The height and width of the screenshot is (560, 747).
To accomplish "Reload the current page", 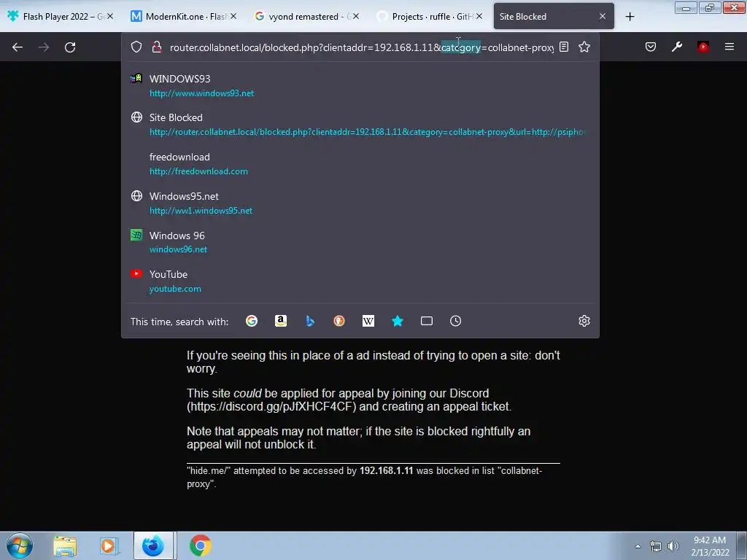I will [70, 47].
